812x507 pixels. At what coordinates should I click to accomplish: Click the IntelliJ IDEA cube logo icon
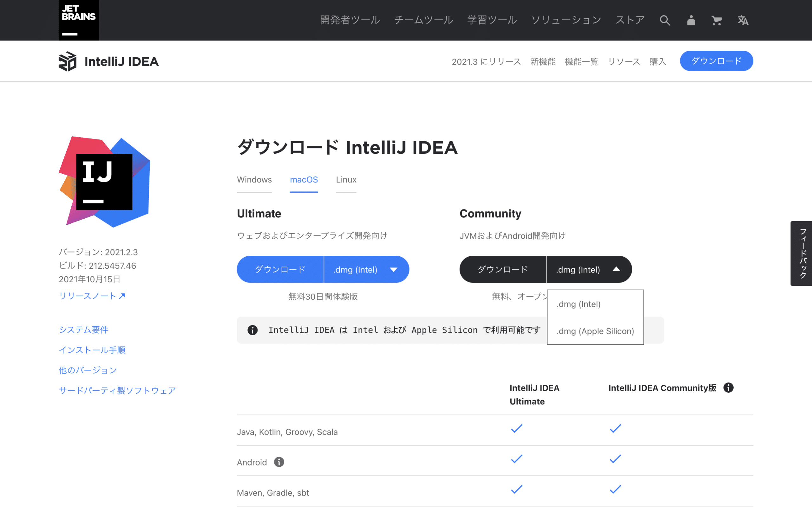pos(68,61)
